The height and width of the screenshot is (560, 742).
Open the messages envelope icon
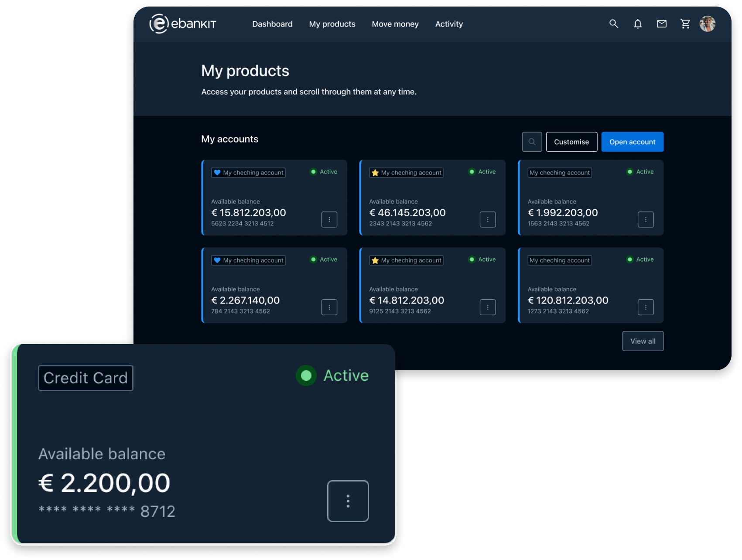[x=661, y=24]
